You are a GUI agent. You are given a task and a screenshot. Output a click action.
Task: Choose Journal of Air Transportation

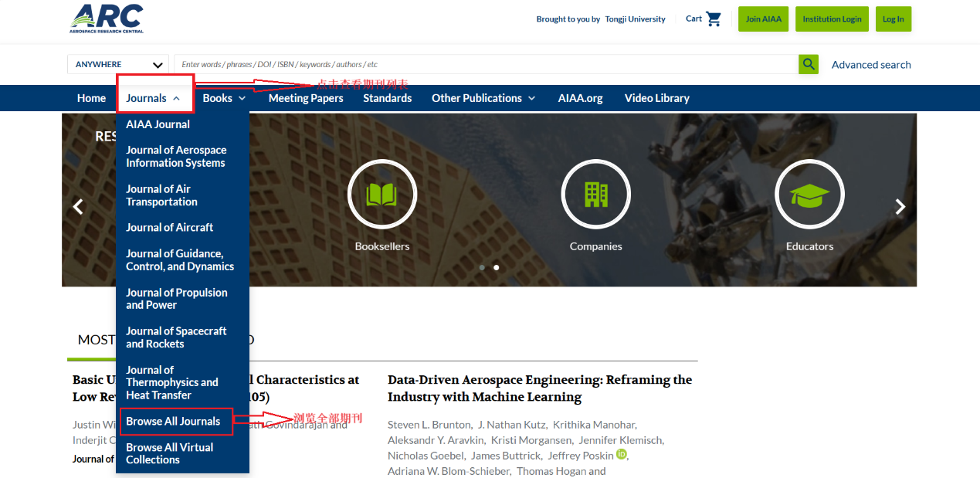[x=161, y=195]
